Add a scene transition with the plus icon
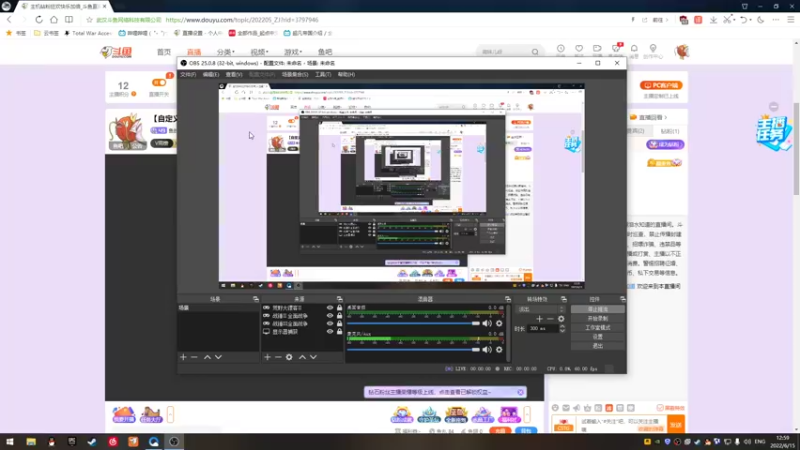 [x=539, y=319]
